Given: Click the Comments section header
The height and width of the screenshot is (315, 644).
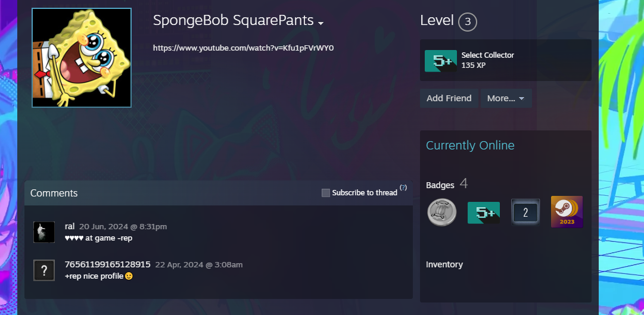Looking at the screenshot, I should (x=54, y=193).
